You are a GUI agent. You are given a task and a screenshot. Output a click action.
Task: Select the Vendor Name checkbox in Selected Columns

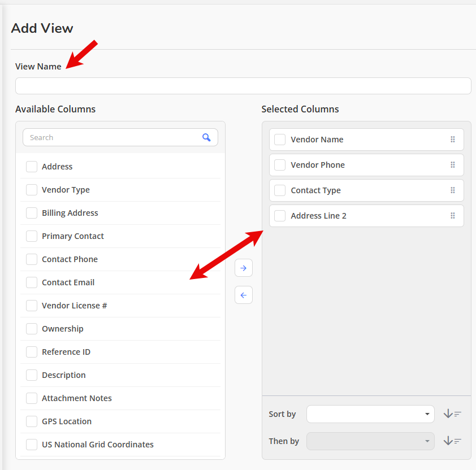[x=280, y=140]
